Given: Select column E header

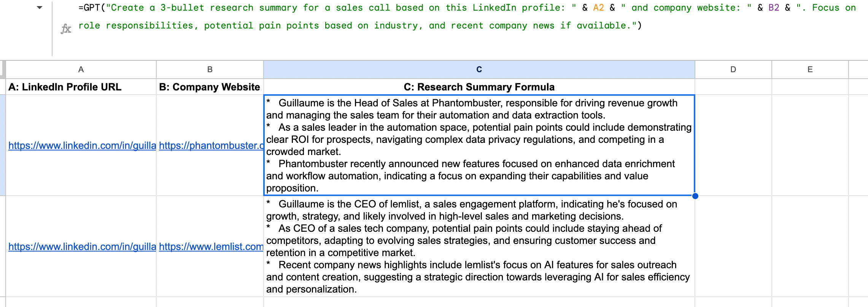Looking at the screenshot, I should (810, 70).
